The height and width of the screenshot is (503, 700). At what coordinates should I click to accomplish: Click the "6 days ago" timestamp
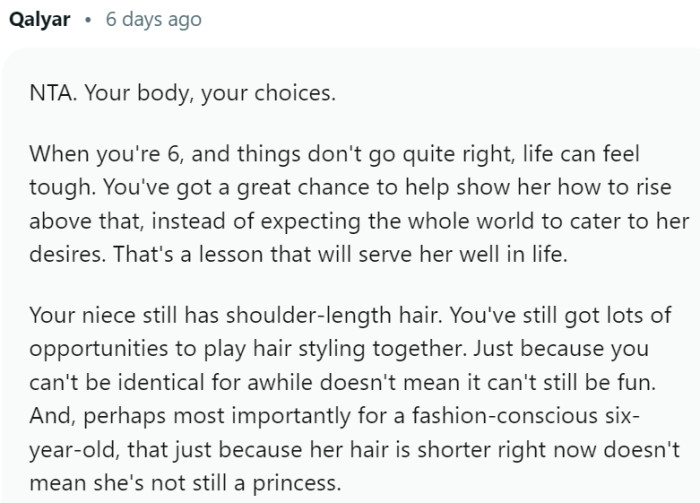click(148, 20)
